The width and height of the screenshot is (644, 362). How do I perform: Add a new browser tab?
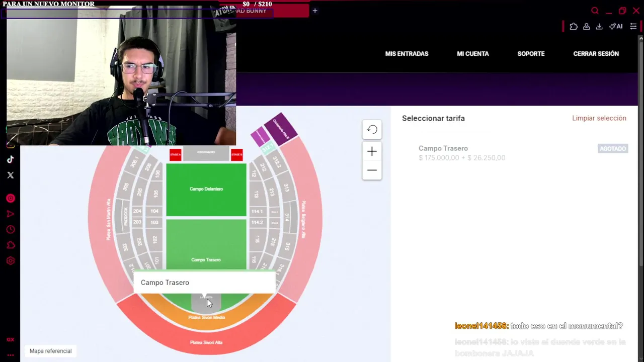tap(315, 11)
